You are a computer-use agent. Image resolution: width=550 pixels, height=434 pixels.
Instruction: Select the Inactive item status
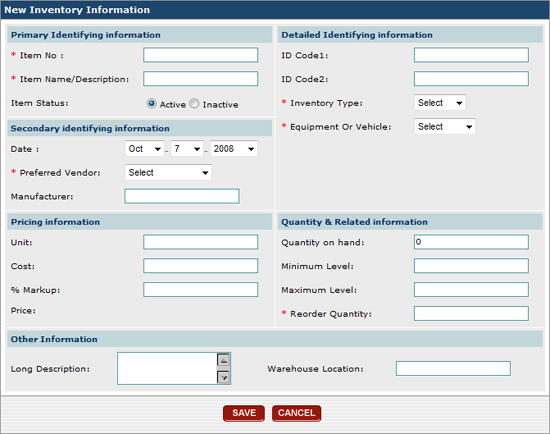point(194,104)
